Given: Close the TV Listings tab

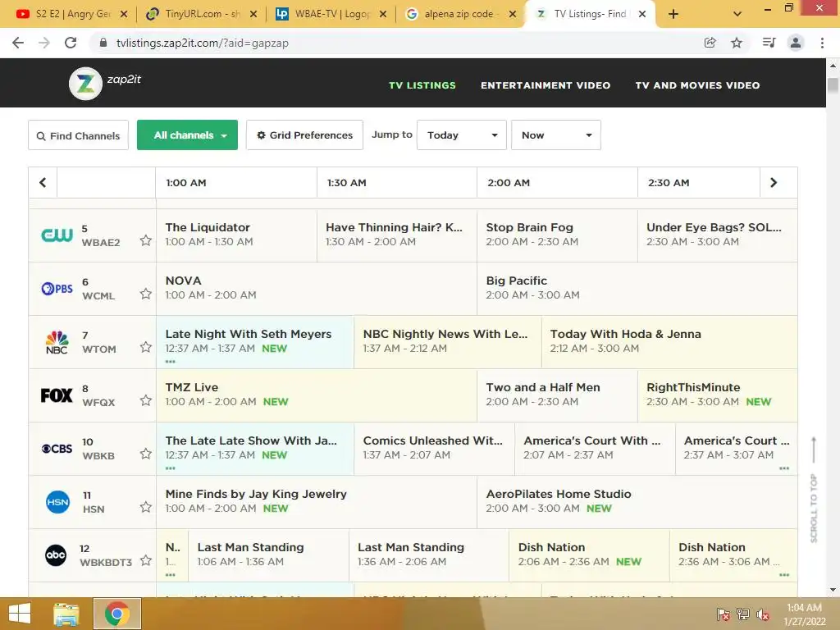Looking at the screenshot, I should click(x=641, y=14).
